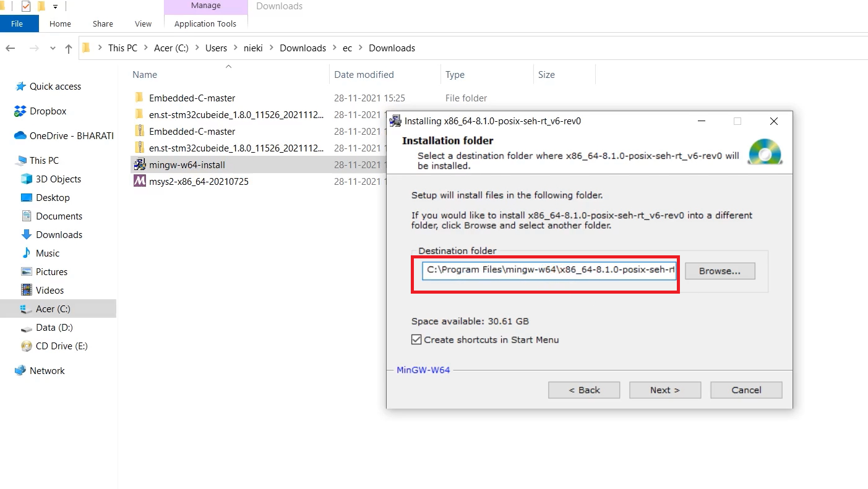Click the MinGW-W64 link label
The width and height of the screenshot is (868, 489).
pyautogui.click(x=423, y=370)
